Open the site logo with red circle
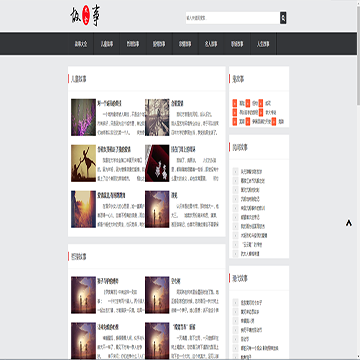360x360 pixels. click(85, 16)
